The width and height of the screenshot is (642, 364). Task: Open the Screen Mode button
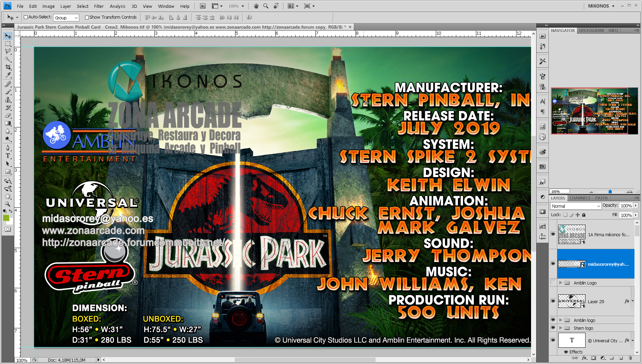(x=309, y=6)
